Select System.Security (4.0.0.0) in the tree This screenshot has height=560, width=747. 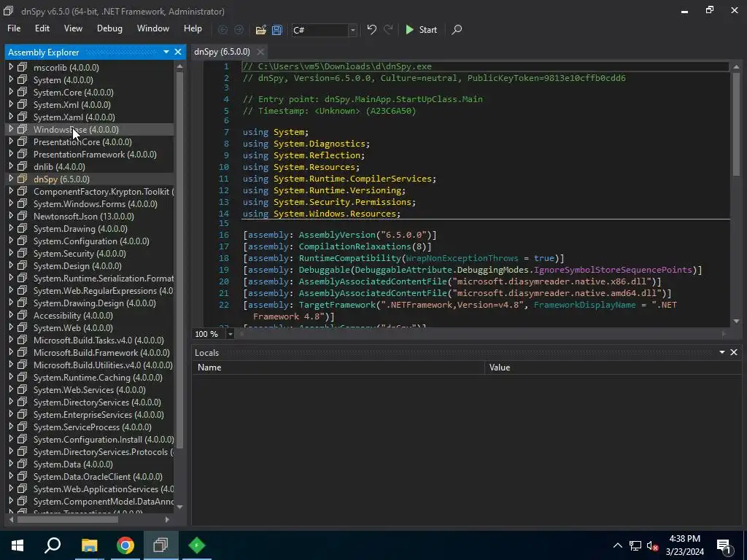[x=80, y=253]
